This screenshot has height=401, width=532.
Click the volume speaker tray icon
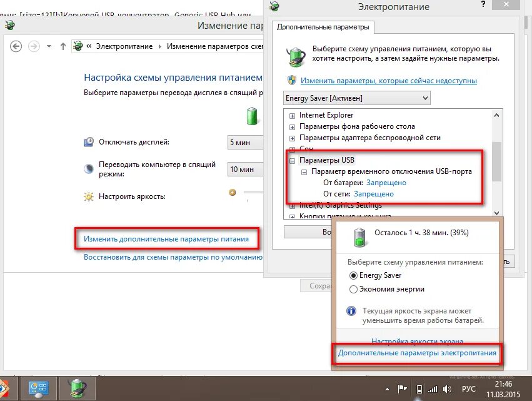coord(447,389)
